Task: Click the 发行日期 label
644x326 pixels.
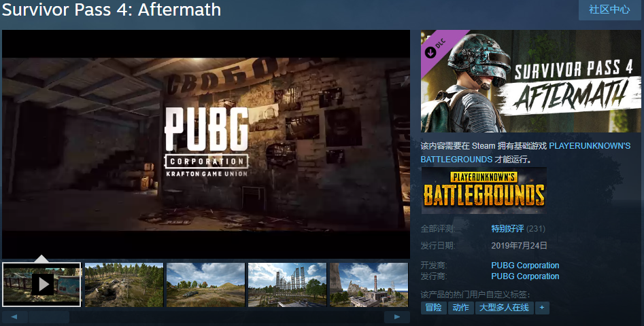Action: coord(438,246)
